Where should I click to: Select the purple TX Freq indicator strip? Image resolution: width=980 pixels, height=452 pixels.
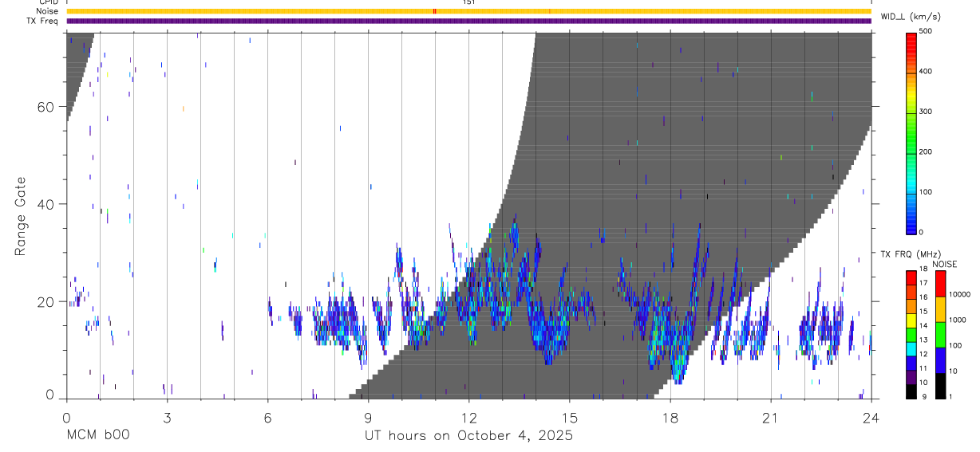click(x=468, y=21)
